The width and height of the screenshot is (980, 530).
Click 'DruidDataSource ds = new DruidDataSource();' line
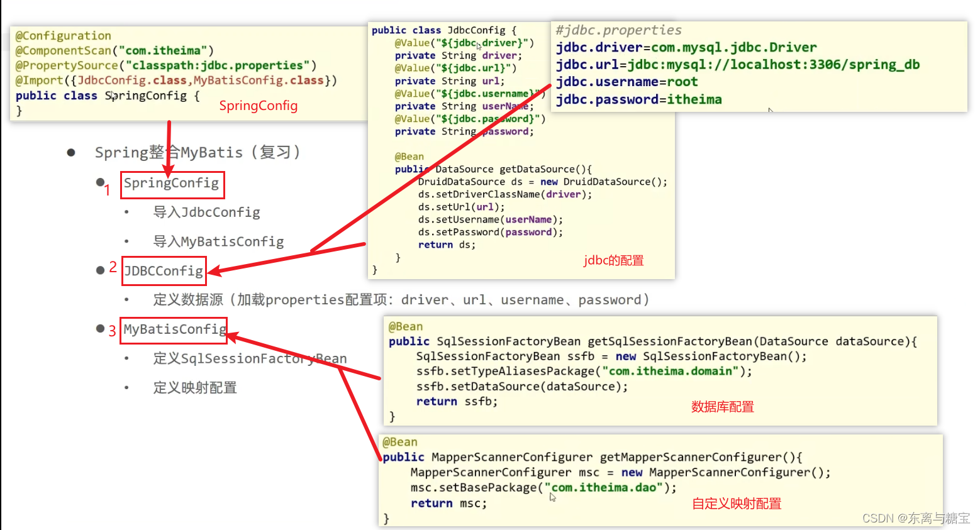coord(543,182)
